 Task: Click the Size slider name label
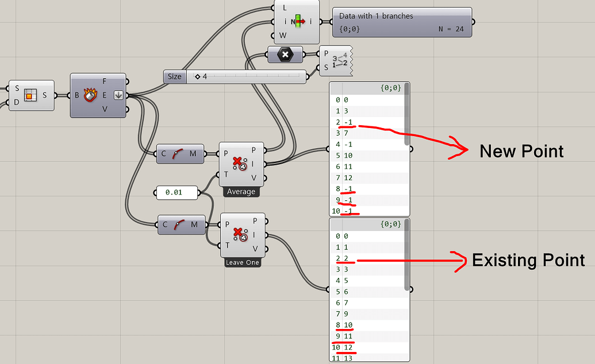(x=174, y=76)
